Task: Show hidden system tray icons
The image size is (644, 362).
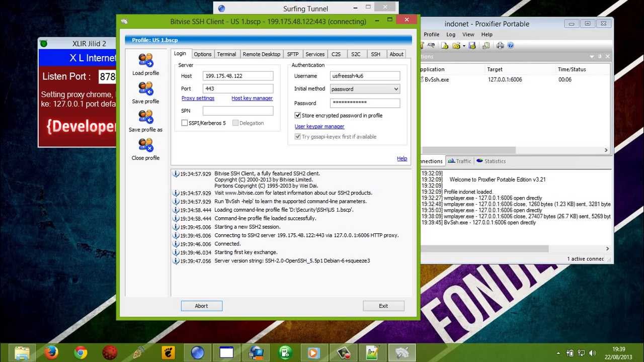Action: tap(558, 353)
